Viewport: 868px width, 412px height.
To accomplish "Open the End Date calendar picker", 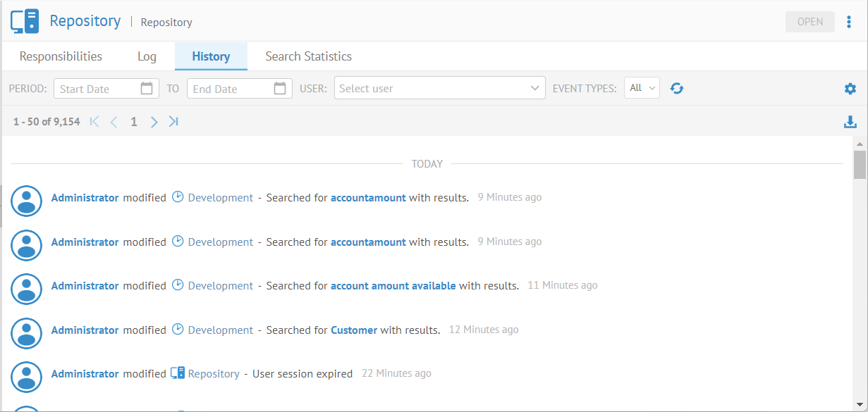I will click(280, 89).
